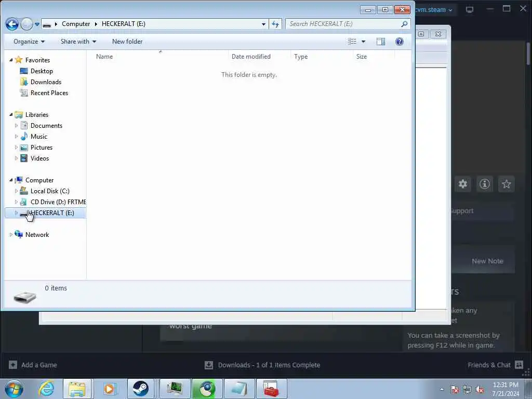
Task: Expand the Network node
Action: coord(11,234)
